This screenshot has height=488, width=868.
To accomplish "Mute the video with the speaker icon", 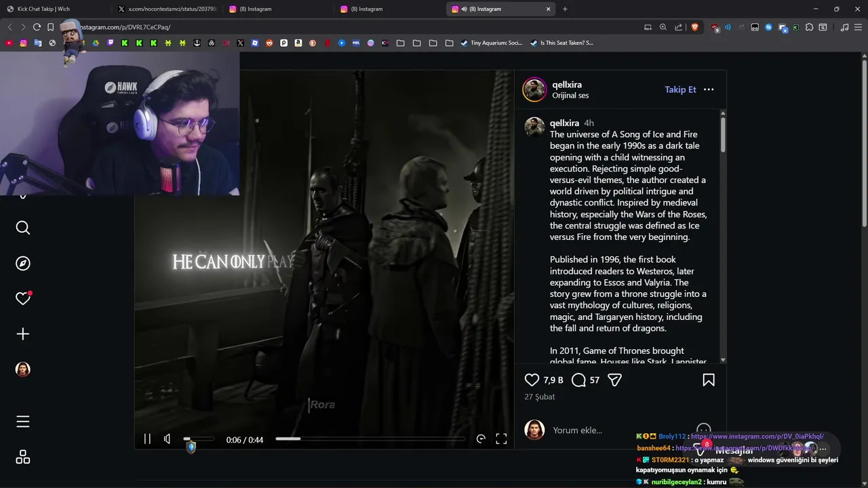I will tap(167, 439).
